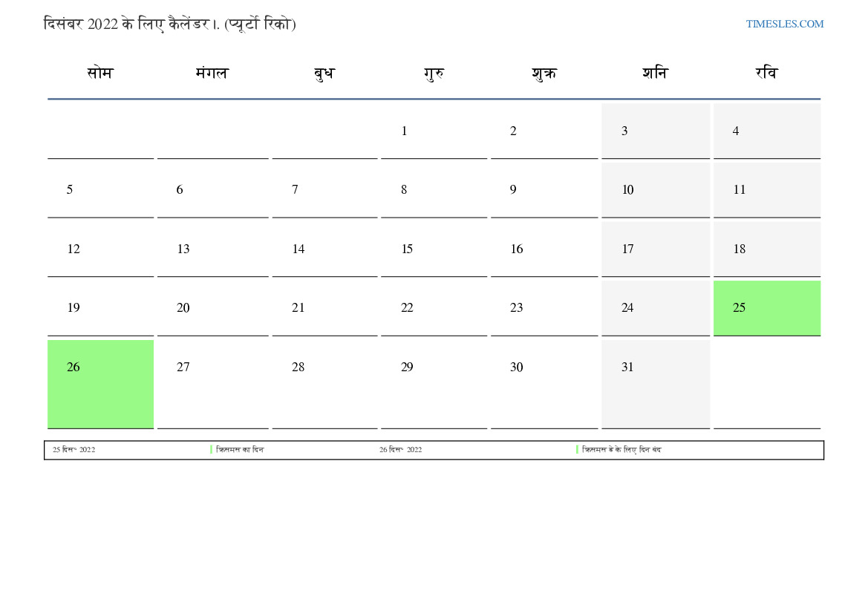
Task: Select Sunday date 11
Action: [x=767, y=190]
